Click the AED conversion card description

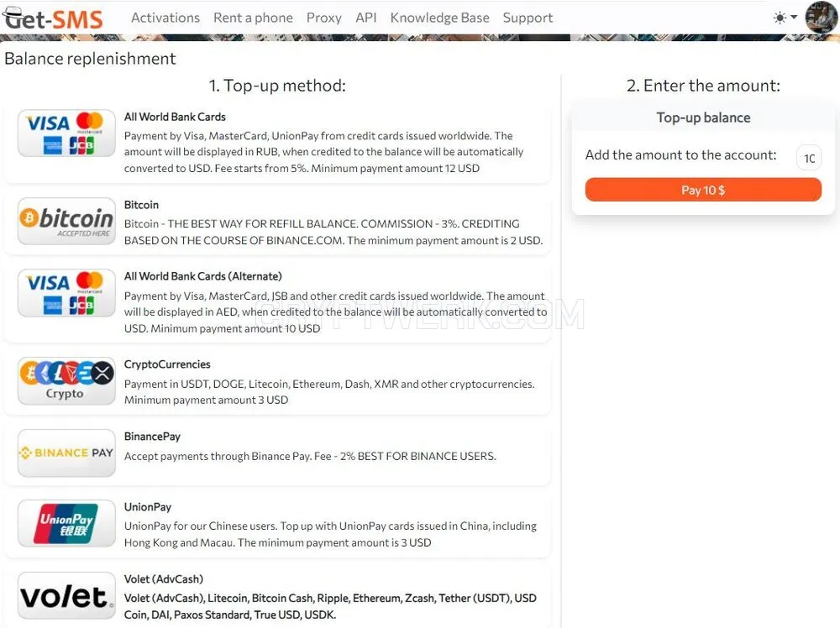pos(335,312)
